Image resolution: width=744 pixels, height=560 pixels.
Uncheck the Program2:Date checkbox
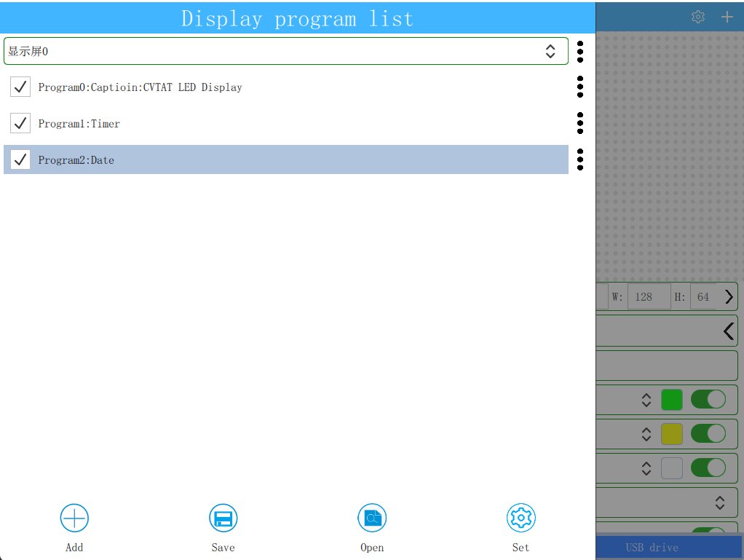[x=20, y=159]
